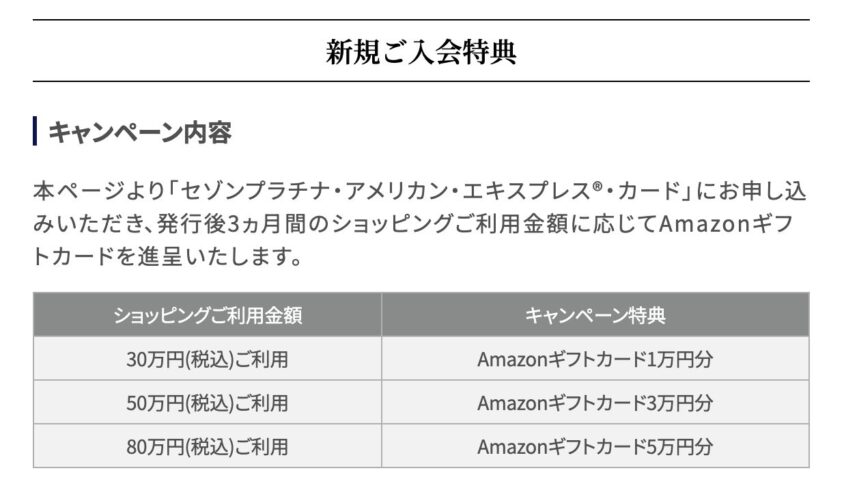Select the 50万円(税込)ご利用 table cell
Viewport: 844px width, 488px height.
coord(207,403)
